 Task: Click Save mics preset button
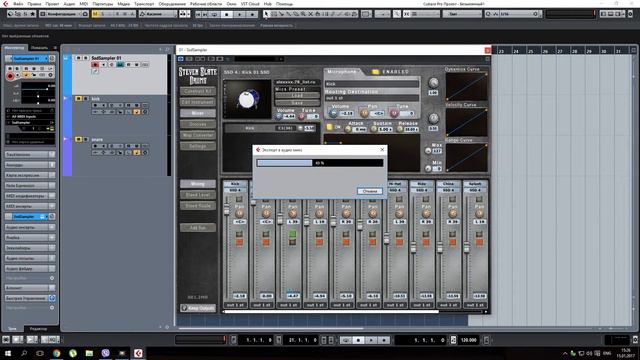click(x=297, y=103)
